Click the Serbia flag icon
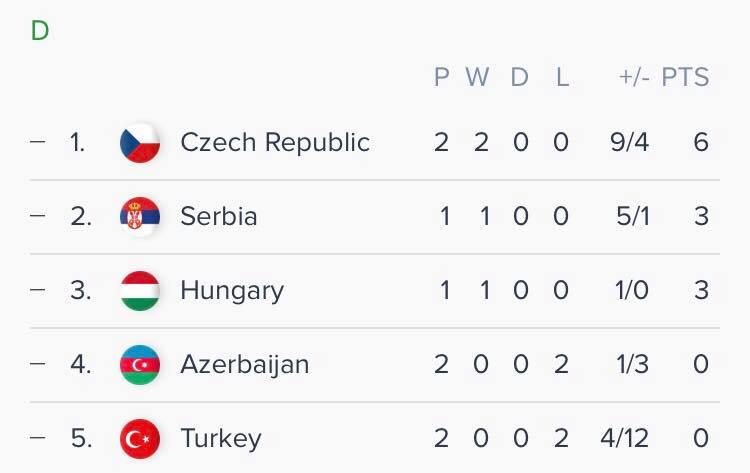This screenshot has height=473, width=750. (140, 217)
